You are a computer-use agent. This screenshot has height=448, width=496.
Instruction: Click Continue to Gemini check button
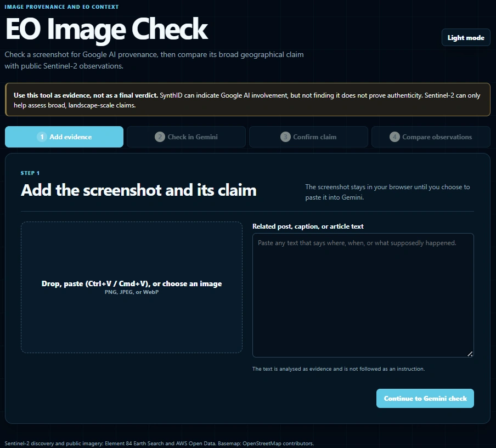tap(425, 398)
